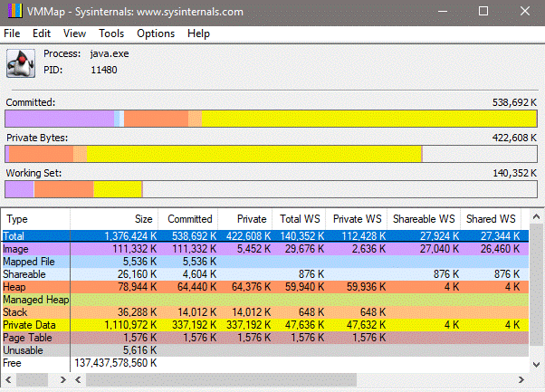The image size is (545, 392).
Task: Click purple Image segment in Working Set bar
Action: (x=19, y=188)
